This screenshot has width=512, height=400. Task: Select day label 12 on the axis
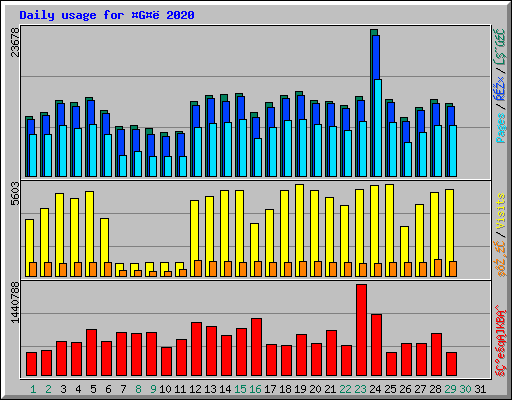[195, 389]
